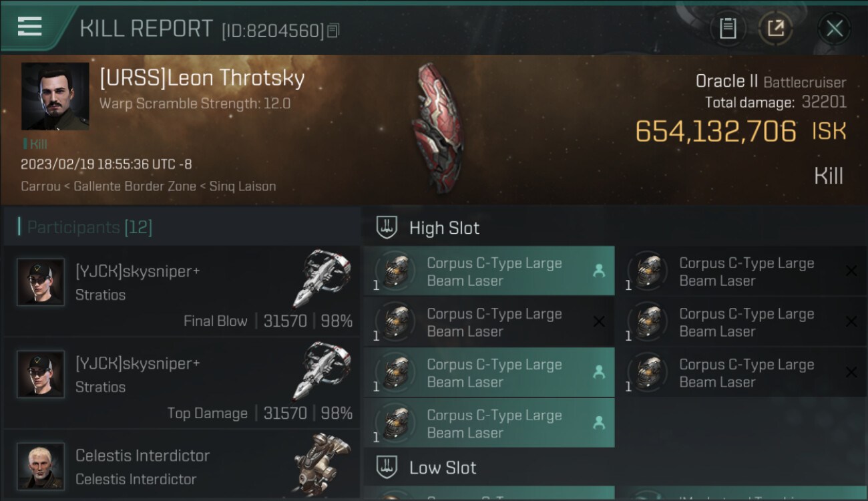
Task: Collapse the High Slot section header
Action: (614, 227)
